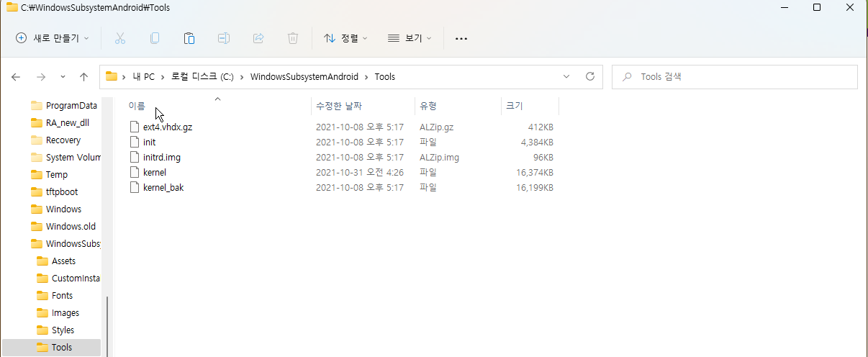Viewport: 868px width, 357px height.
Task: Go back with the left arrow
Action: [x=16, y=76]
